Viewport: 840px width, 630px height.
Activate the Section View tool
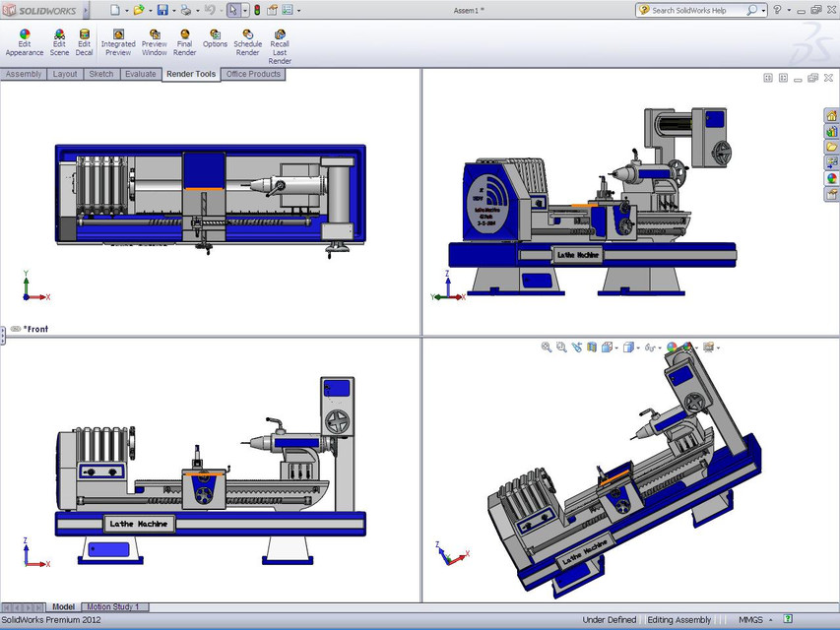point(590,346)
